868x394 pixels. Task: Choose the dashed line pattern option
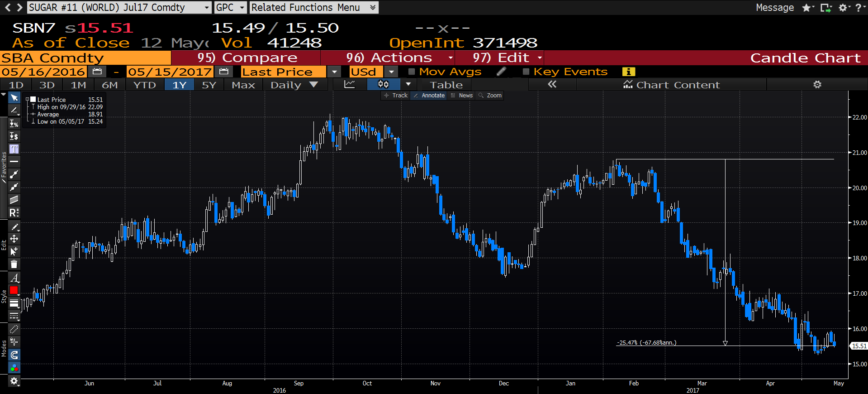click(14, 316)
